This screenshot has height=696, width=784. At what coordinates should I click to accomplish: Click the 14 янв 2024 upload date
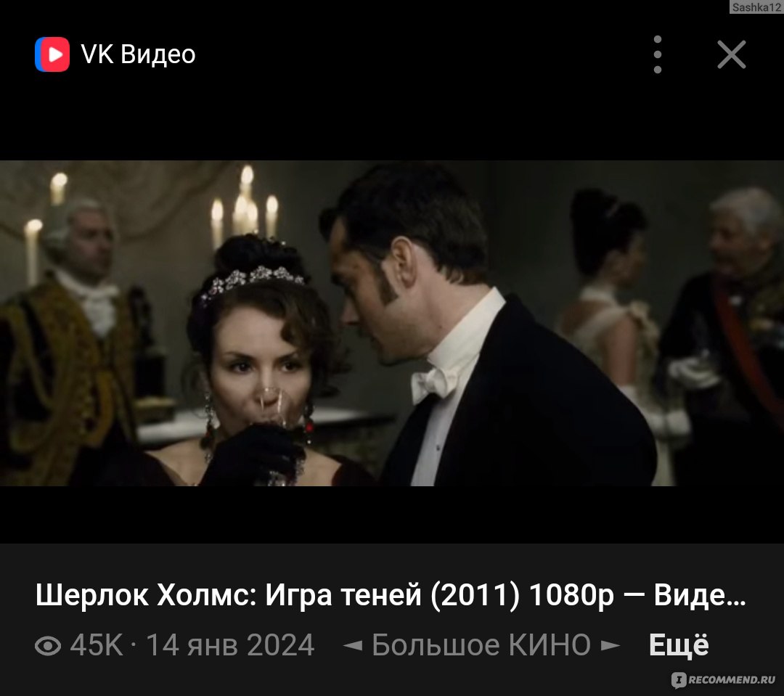pos(230,645)
